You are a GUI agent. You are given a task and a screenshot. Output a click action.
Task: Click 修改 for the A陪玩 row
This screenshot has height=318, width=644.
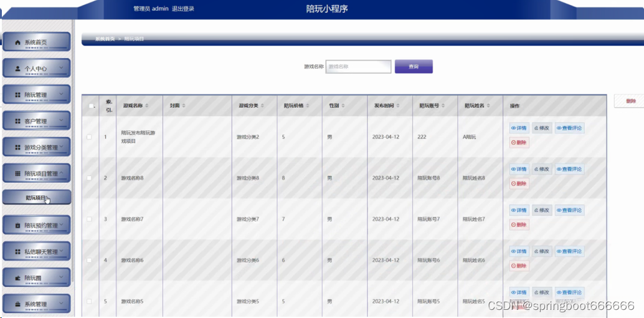click(x=542, y=128)
